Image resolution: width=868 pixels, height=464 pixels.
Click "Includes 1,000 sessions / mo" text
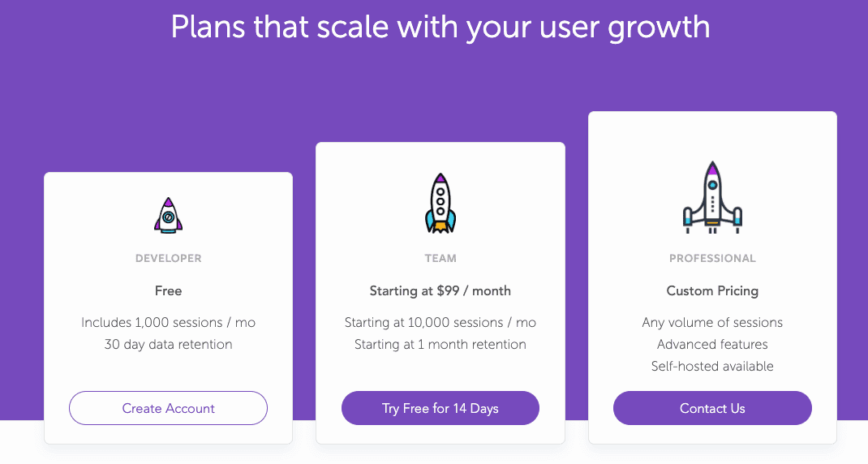168,323
